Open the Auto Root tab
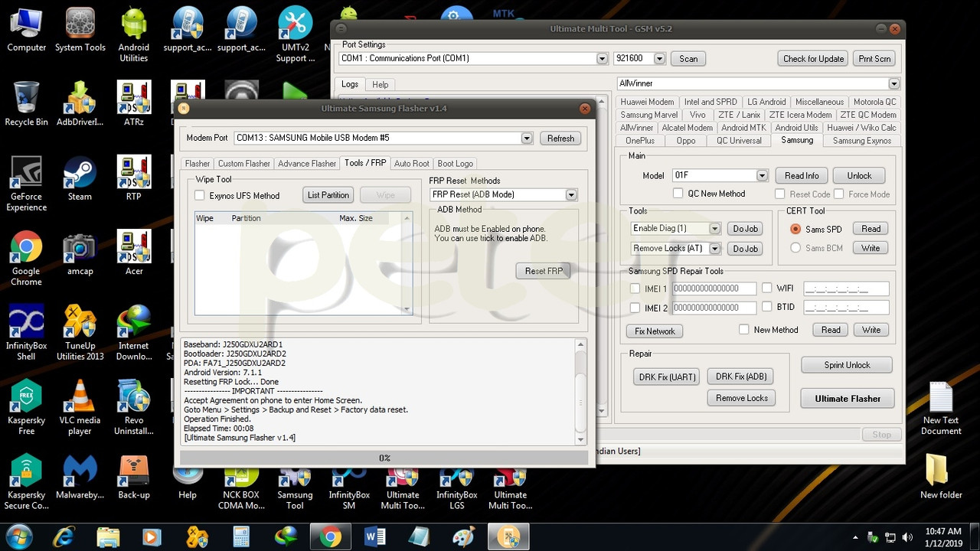This screenshot has width=980, height=551. click(x=411, y=164)
